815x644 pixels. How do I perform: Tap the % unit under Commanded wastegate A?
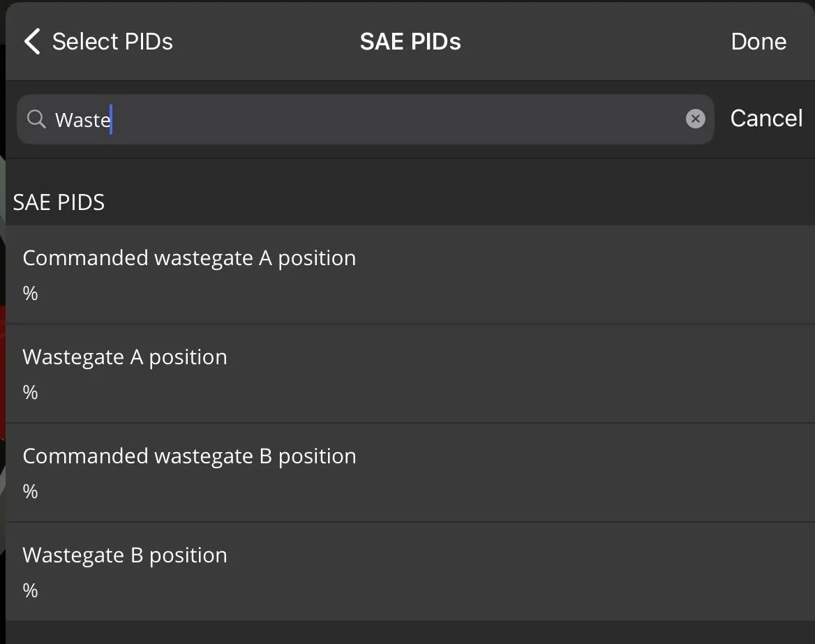(30, 294)
